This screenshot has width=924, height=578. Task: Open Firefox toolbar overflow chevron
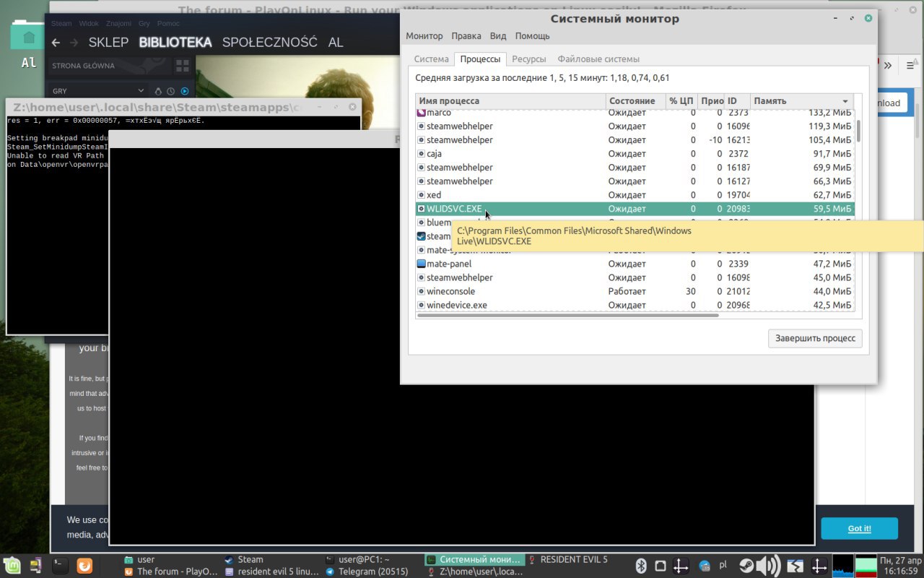(888, 66)
